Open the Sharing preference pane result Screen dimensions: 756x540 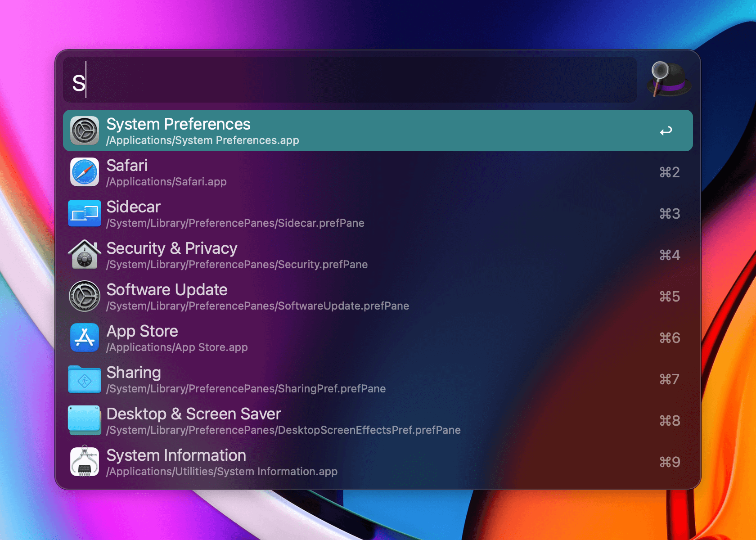(270, 379)
